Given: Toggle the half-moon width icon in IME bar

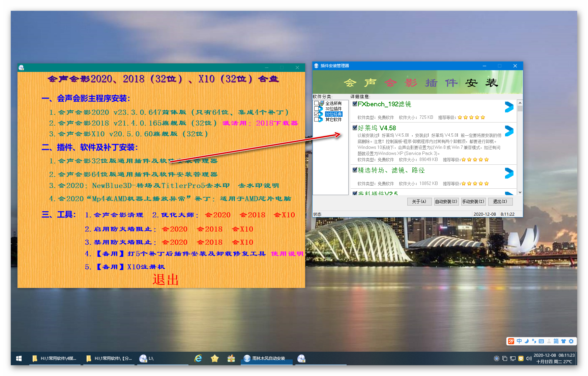Looking at the screenshot, I should coord(527,341).
